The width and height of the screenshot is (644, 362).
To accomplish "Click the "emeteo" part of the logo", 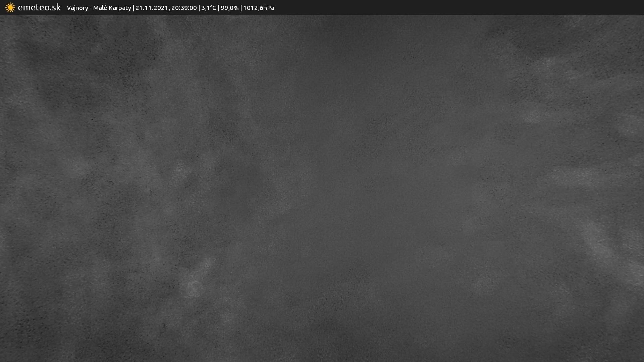I will click(33, 8).
